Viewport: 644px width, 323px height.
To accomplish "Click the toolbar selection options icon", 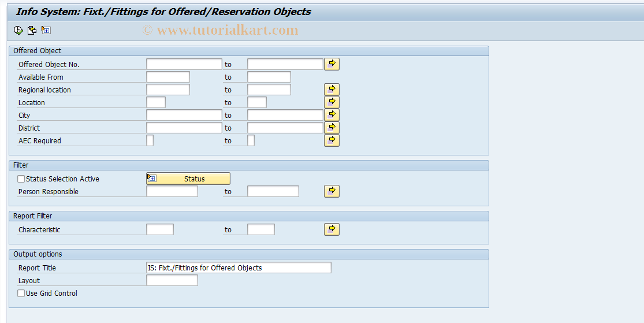I will pos(46,30).
